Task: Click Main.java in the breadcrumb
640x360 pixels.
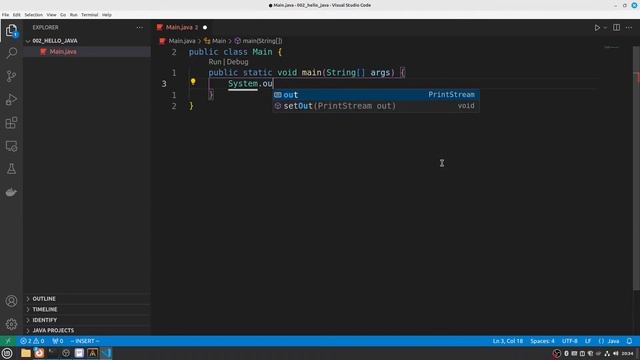Action: click(178, 41)
